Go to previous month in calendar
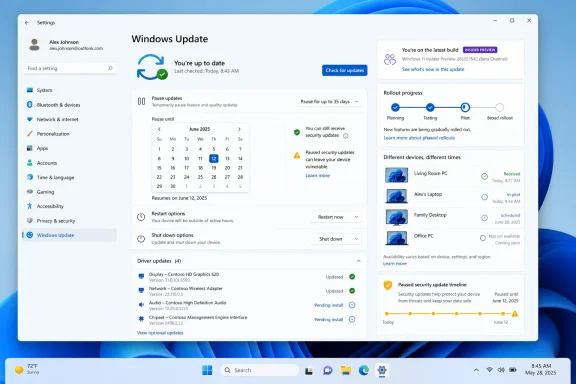The width and height of the screenshot is (576, 384). click(159, 129)
